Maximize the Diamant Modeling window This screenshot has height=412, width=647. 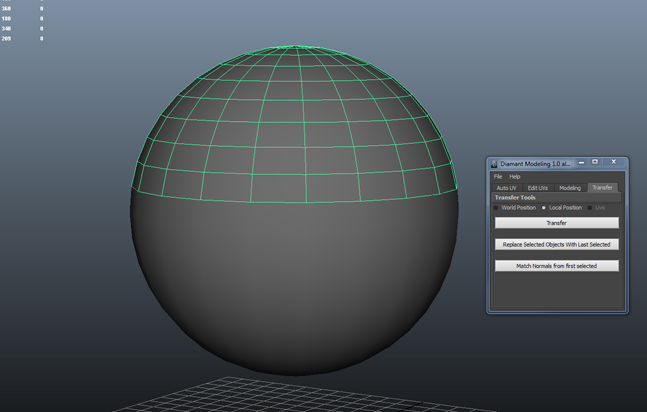595,163
